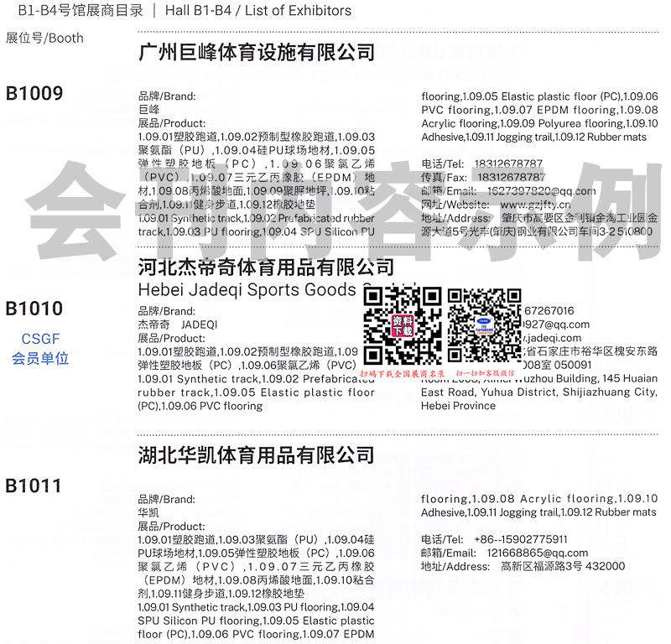Click the left QR code labeled 资料下载
The height and width of the screenshot is (644, 671).
[x=402, y=325]
